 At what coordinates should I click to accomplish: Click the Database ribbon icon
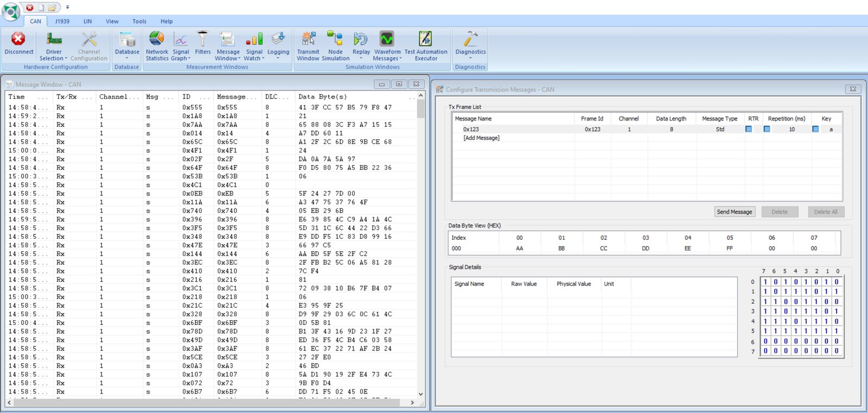click(127, 39)
